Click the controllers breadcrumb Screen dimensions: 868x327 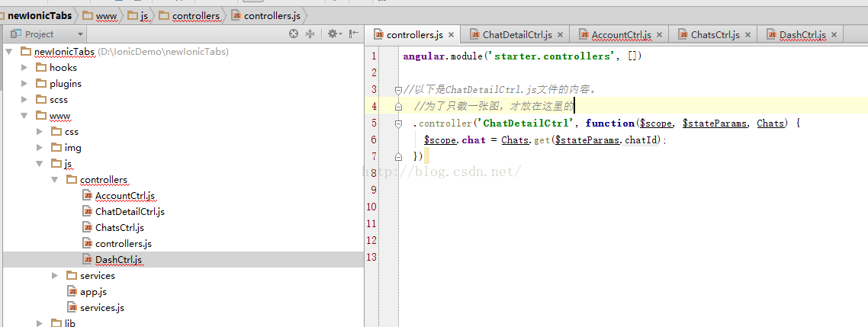[189, 15]
